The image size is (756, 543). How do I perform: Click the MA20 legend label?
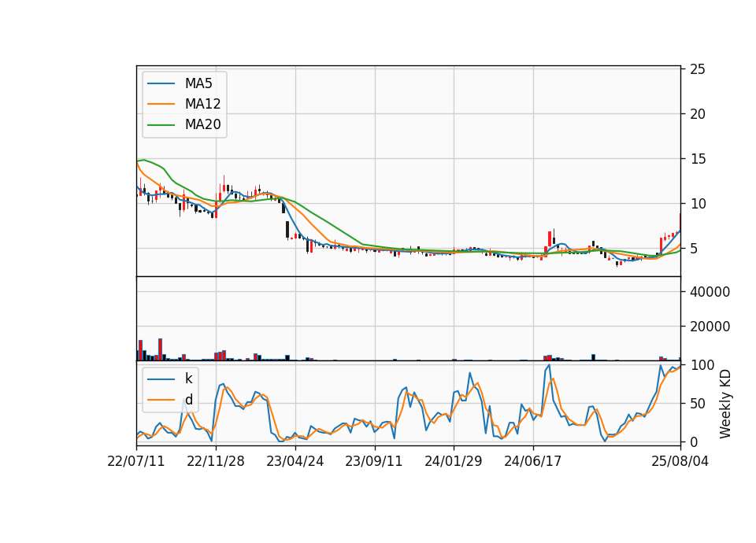[202, 124]
